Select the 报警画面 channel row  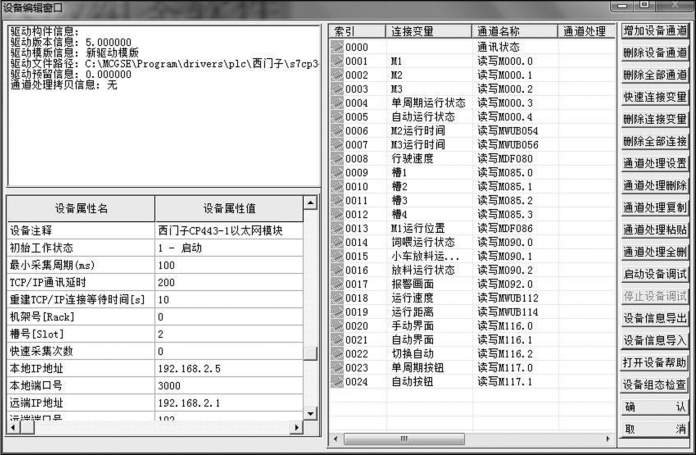472,284
